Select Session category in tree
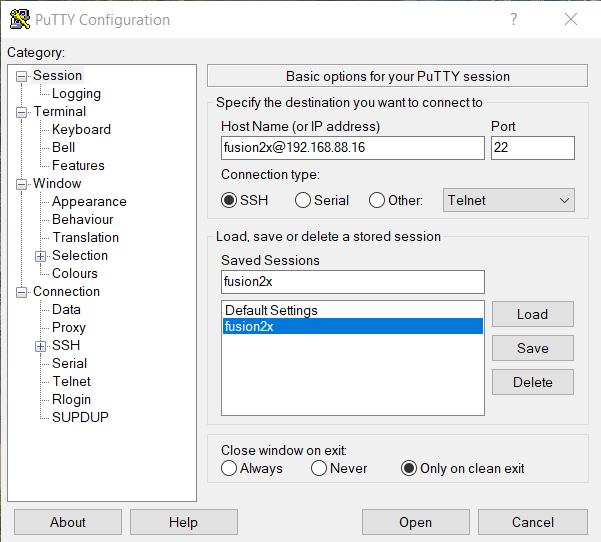Screen dimensions: 601x542 click(x=57, y=76)
